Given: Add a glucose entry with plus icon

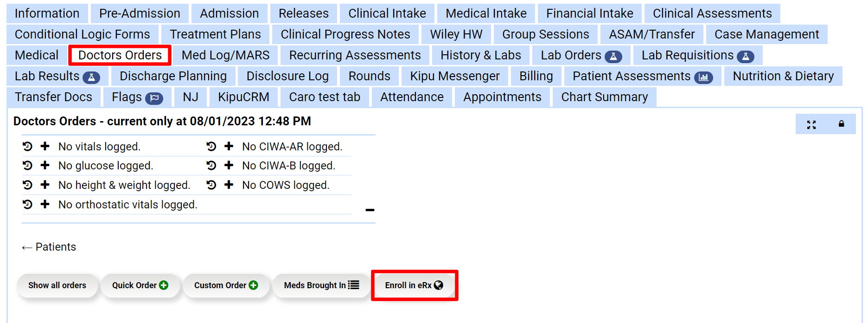Looking at the screenshot, I should 45,166.
